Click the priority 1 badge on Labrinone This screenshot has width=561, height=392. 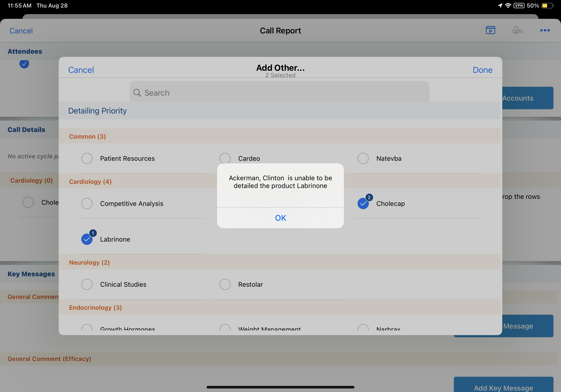(93, 233)
